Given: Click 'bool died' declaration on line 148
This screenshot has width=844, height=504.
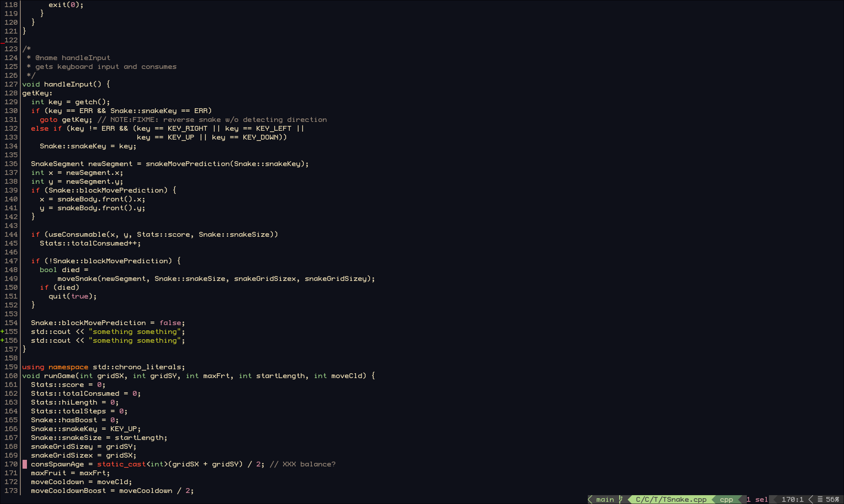Looking at the screenshot, I should pyautogui.click(x=59, y=269).
